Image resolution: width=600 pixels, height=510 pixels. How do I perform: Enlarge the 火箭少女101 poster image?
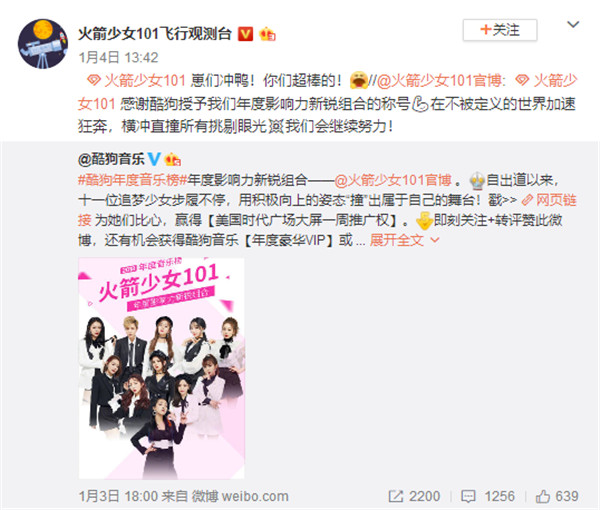pyautogui.click(x=161, y=368)
